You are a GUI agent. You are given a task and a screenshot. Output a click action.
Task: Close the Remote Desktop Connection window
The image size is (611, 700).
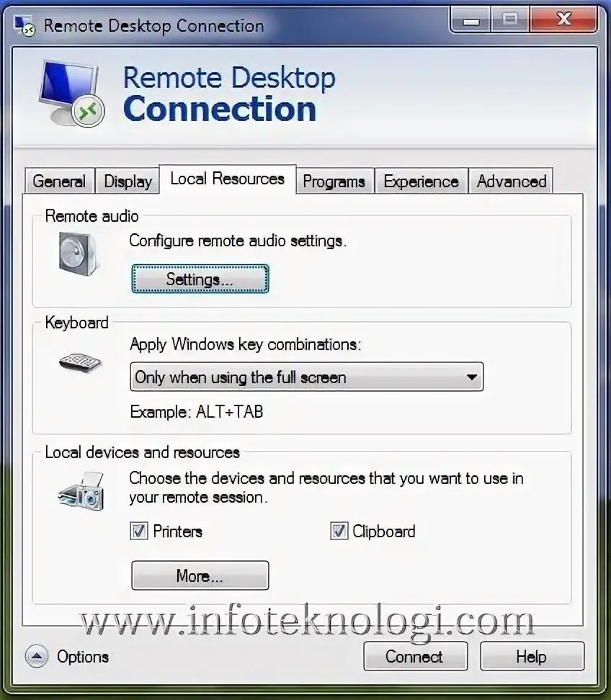point(563,20)
